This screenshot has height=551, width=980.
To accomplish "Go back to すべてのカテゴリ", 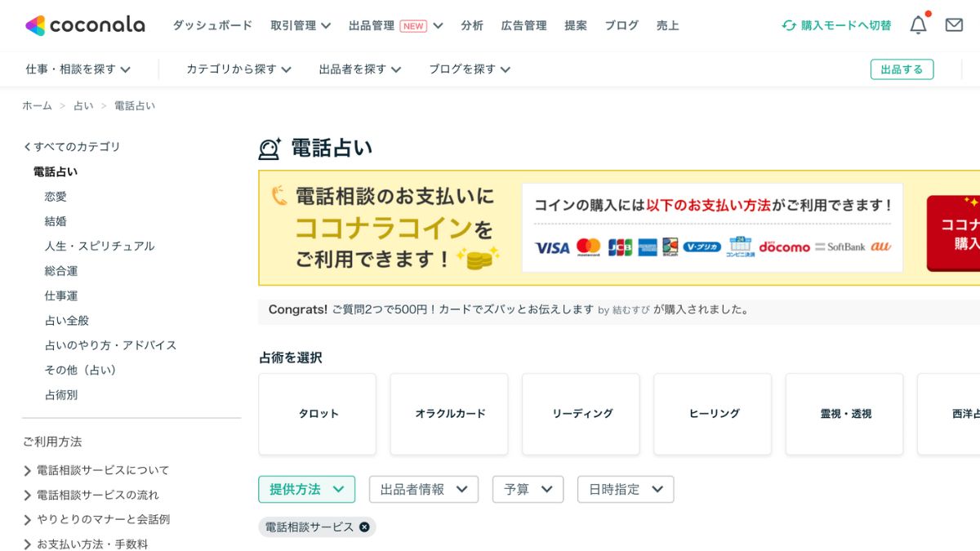I will 72,147.
